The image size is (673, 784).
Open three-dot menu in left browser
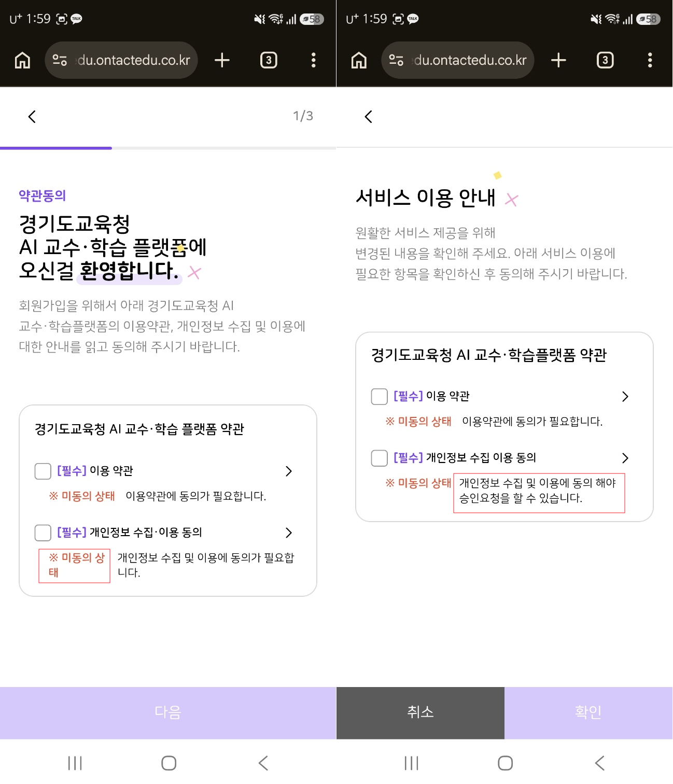pyautogui.click(x=313, y=60)
